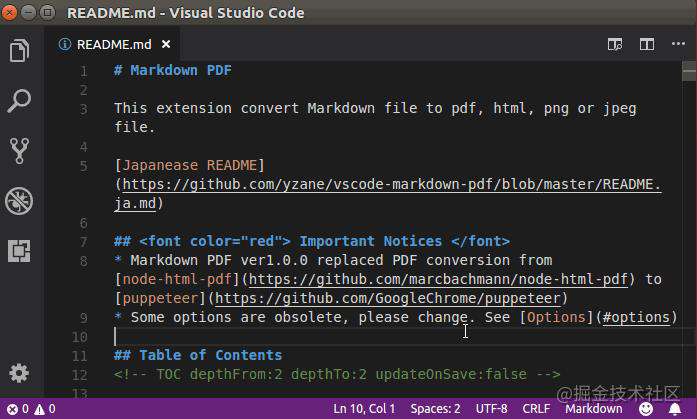Click the #options anchor link

point(636,317)
